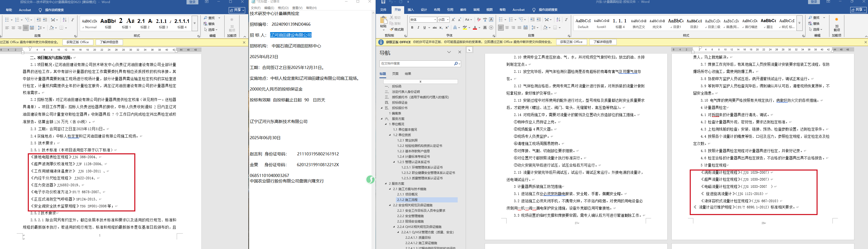Open the phonetic guide tool in 投标文件 Word
Viewport: 868px width, 249px height.
[x=485, y=20]
